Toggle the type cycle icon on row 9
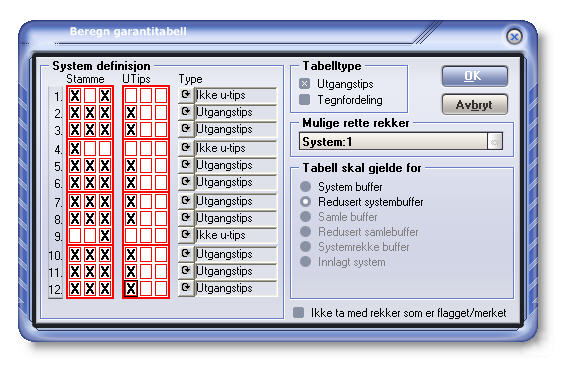The width and height of the screenshot is (573, 374). [x=186, y=235]
